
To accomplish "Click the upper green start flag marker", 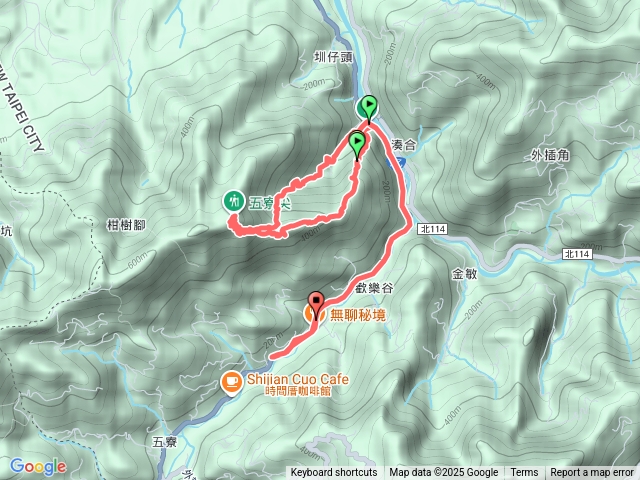I will (369, 109).
